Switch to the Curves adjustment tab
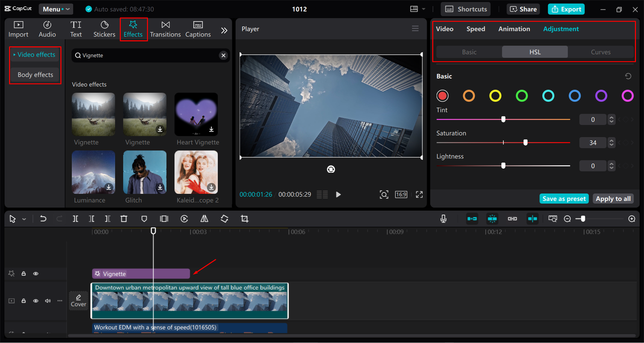 601,52
